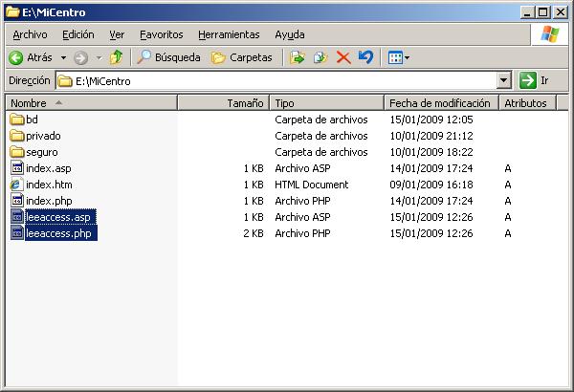Click the folder Up one level icon

point(116,57)
